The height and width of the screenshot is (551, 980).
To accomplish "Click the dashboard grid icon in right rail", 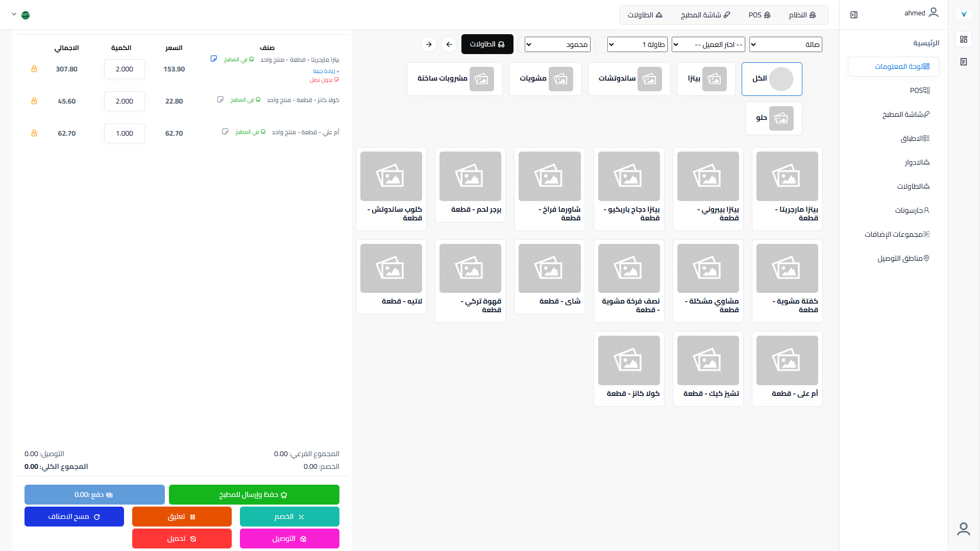I will pyautogui.click(x=964, y=39).
